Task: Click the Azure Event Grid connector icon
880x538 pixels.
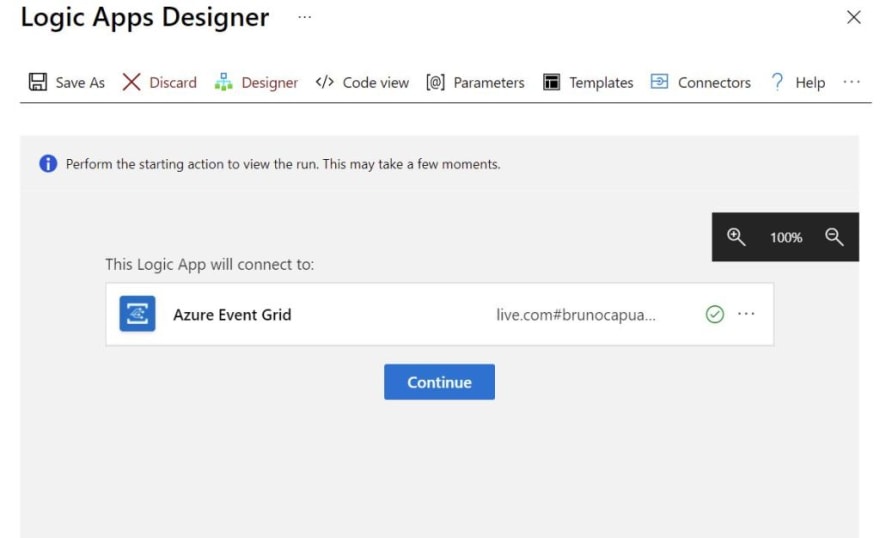Action: pyautogui.click(x=138, y=314)
